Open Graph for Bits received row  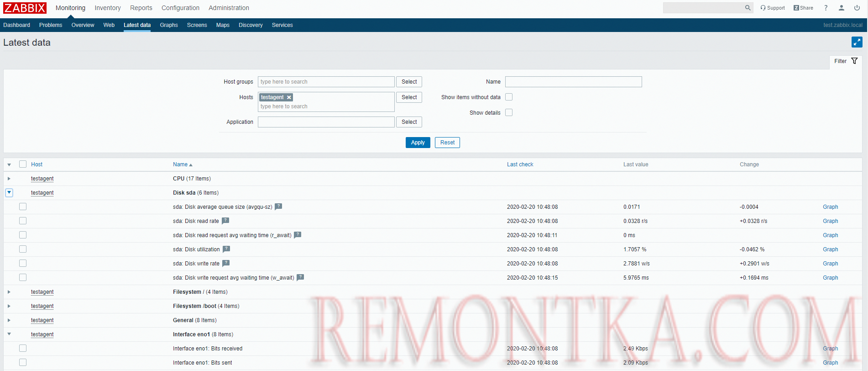tap(830, 349)
